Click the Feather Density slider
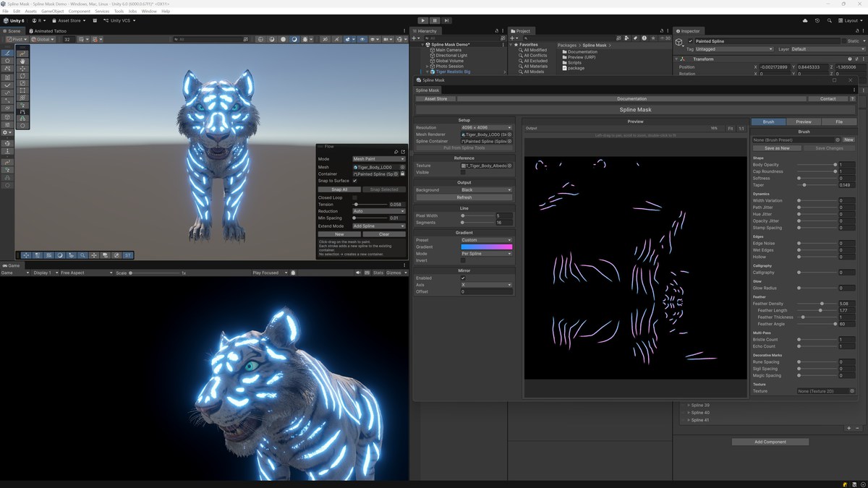Screen dimensions: 868x488 click(817, 304)
